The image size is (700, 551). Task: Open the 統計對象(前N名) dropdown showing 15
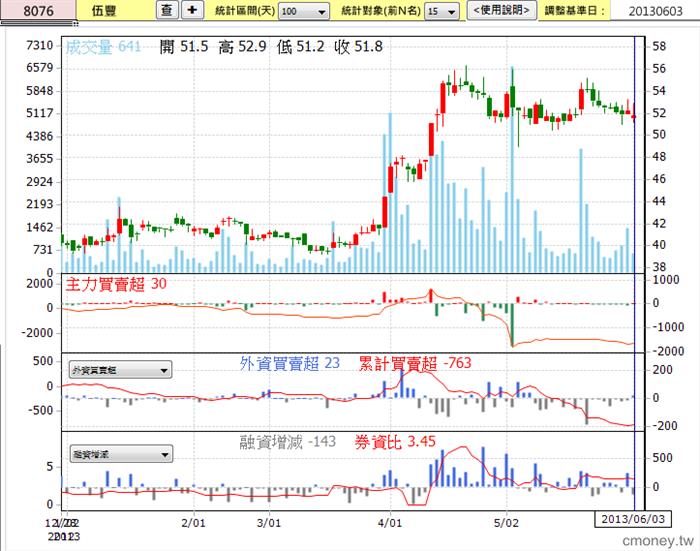pos(442,11)
